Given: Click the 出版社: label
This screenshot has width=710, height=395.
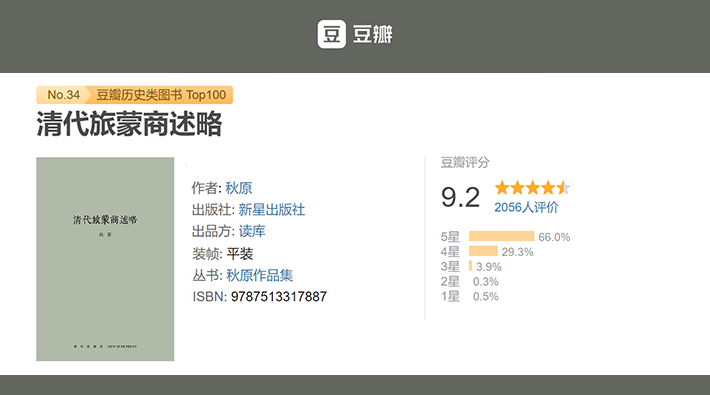Looking at the screenshot, I should pyautogui.click(x=213, y=210).
